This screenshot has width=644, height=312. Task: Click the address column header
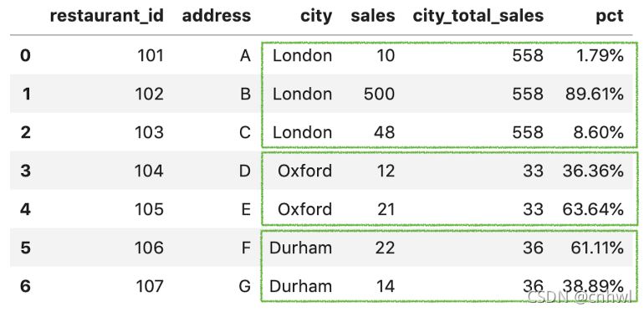(217, 16)
